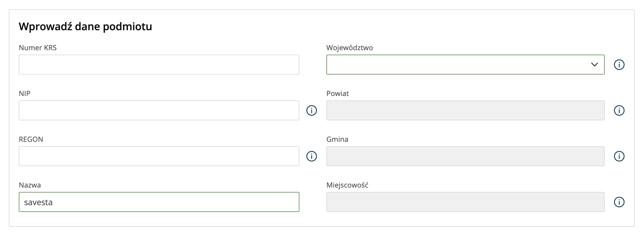The image size is (644, 236).
Task: Expand the Województwo dropdown arrow
Action: (x=594, y=65)
